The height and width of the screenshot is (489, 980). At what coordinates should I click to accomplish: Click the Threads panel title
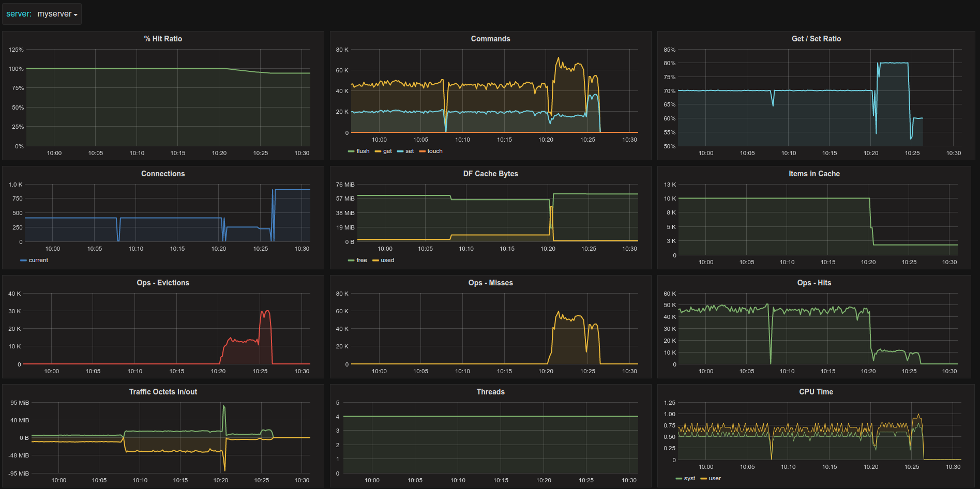coord(490,392)
